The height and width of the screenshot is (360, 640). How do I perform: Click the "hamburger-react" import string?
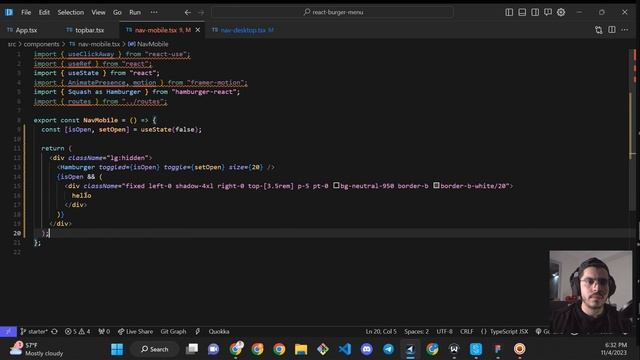pos(204,92)
